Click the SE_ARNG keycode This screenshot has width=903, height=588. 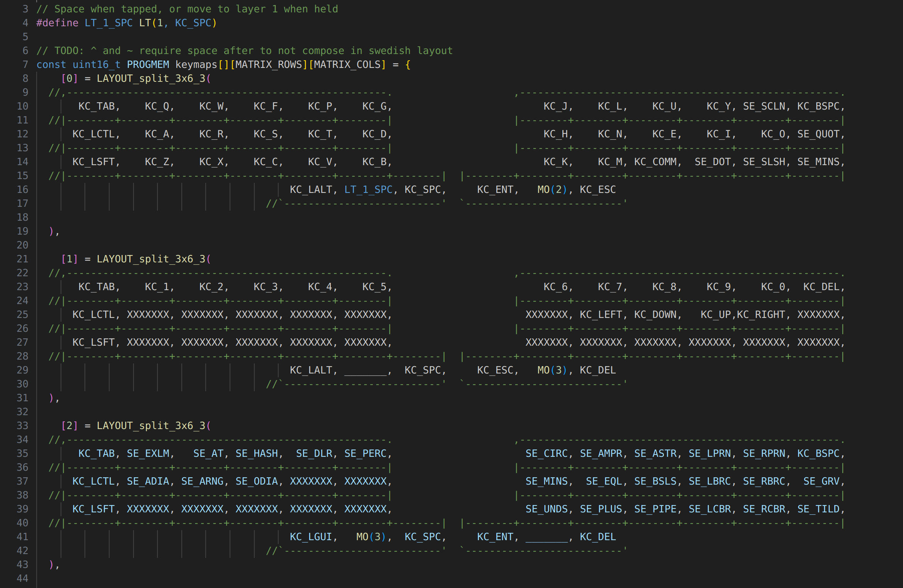202,481
